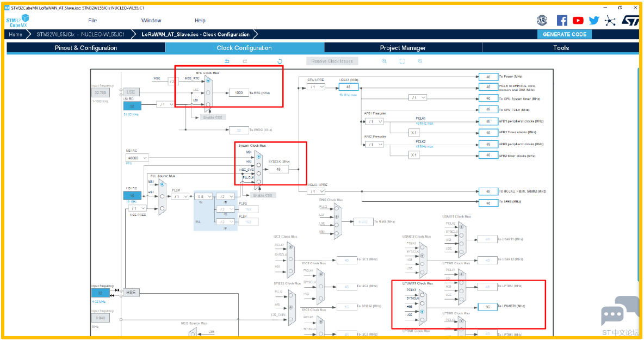Click STM32WL55JCIx - NUCLEO-WL55JC1 breadcrumb

click(81, 34)
